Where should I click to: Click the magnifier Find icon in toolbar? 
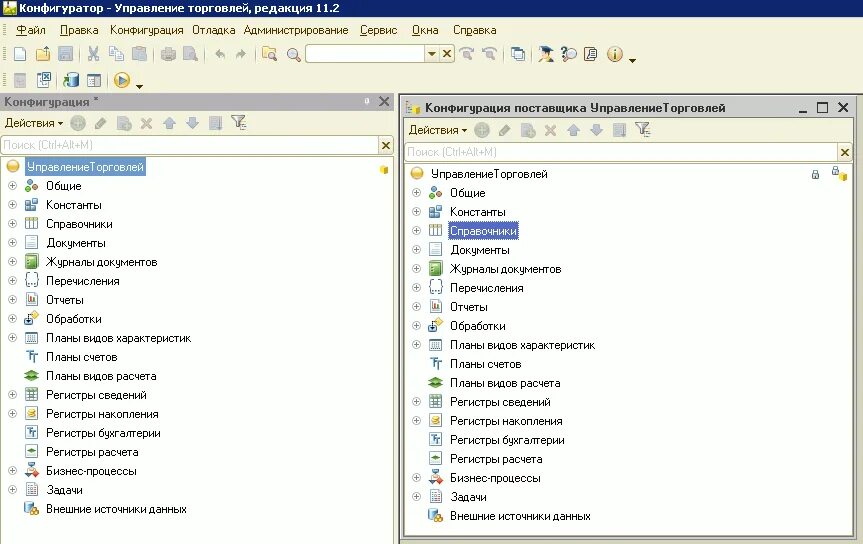(x=293, y=54)
